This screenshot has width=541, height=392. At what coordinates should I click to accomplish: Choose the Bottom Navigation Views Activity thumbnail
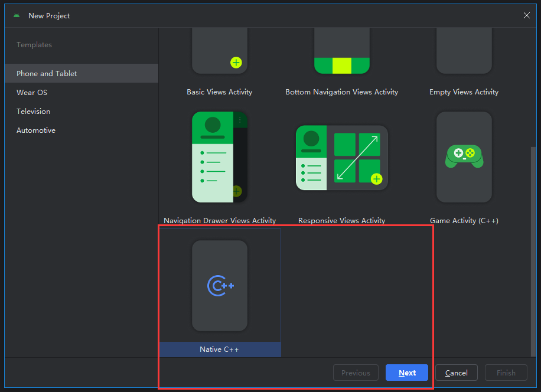(x=341, y=53)
